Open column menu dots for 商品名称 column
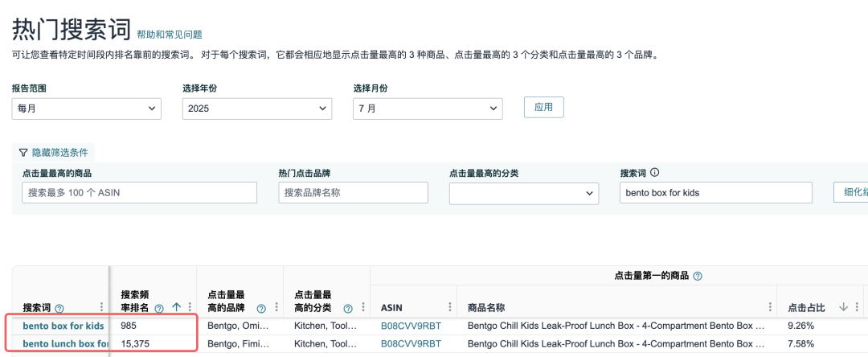The image size is (868, 357). tap(770, 307)
